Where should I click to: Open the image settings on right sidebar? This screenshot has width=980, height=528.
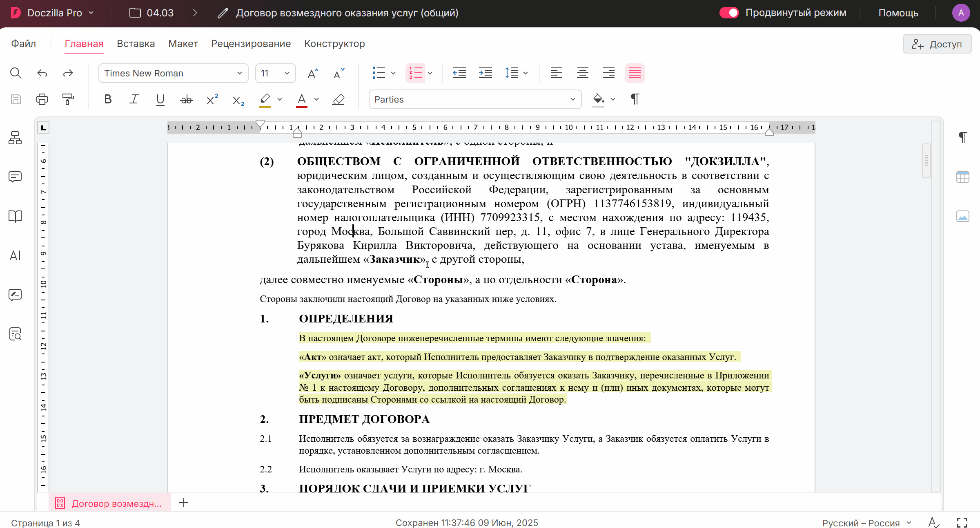point(963,216)
